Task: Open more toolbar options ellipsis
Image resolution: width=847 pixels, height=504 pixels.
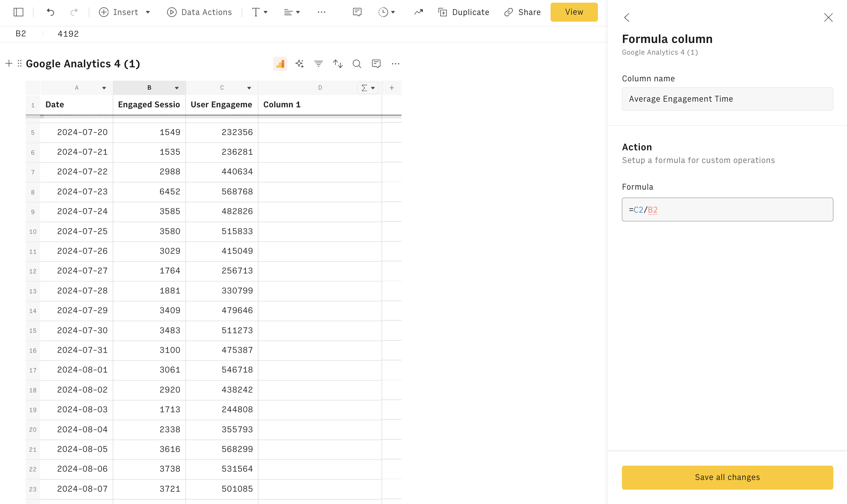Action: click(x=321, y=12)
